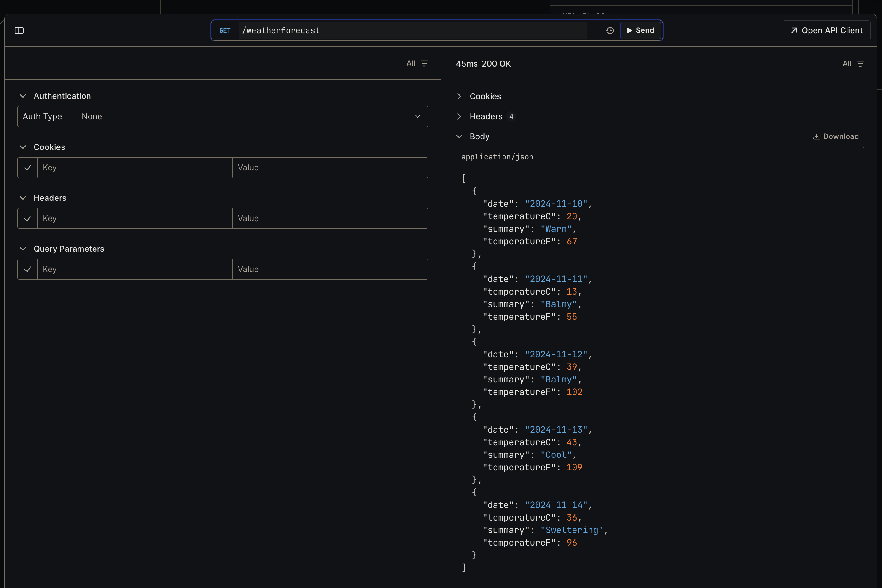This screenshot has width=882, height=588.
Task: Click the "Sweltering" summary value
Action: click(x=572, y=530)
